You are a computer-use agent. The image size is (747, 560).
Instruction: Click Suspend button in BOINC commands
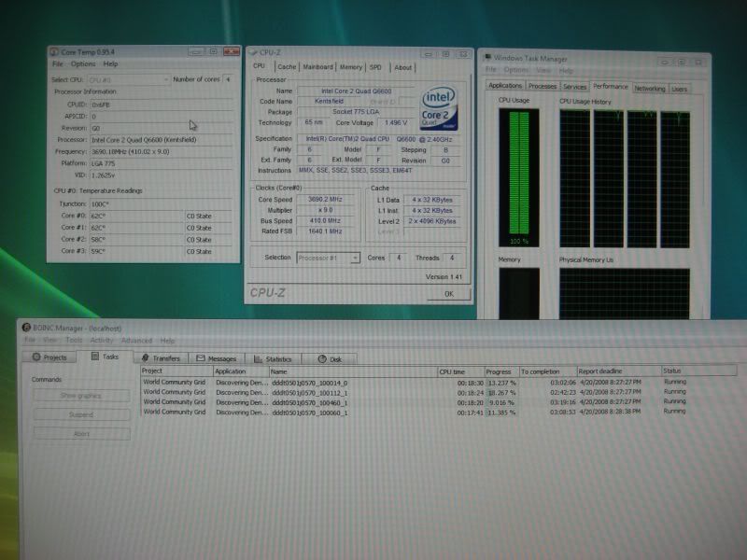[81, 414]
